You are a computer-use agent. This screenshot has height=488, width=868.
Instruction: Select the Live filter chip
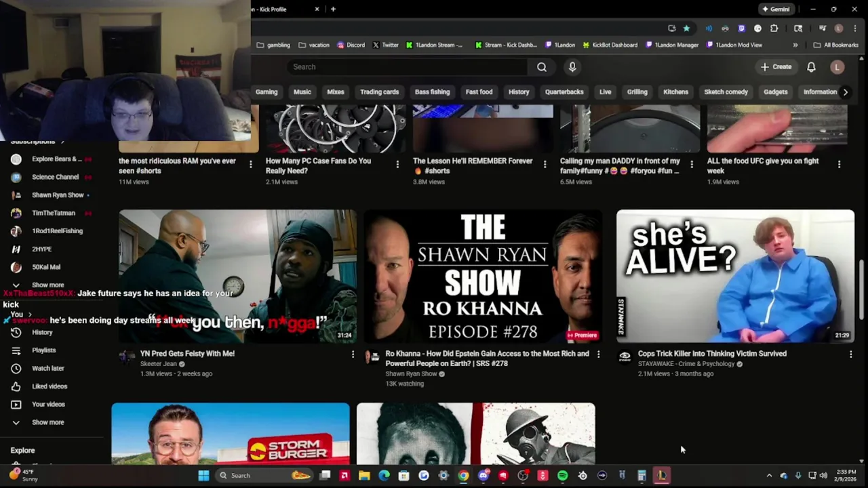coord(605,92)
